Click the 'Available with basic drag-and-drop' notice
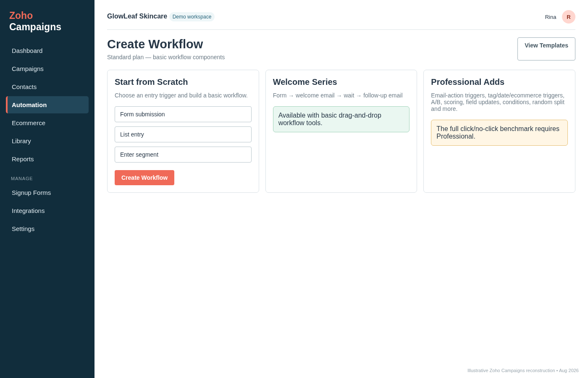Screen dimensions: 588x378 tap(341, 119)
